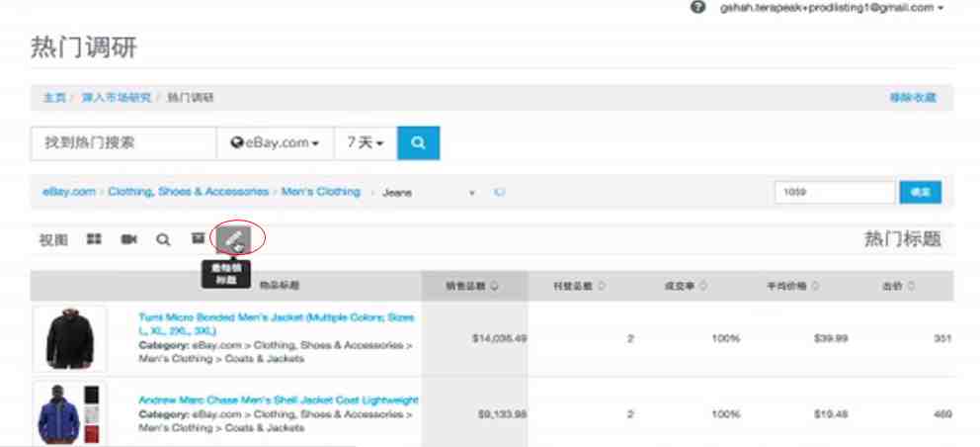This screenshot has height=447, width=980.
Task: Click the 热门标题 section label
Action: point(903,239)
